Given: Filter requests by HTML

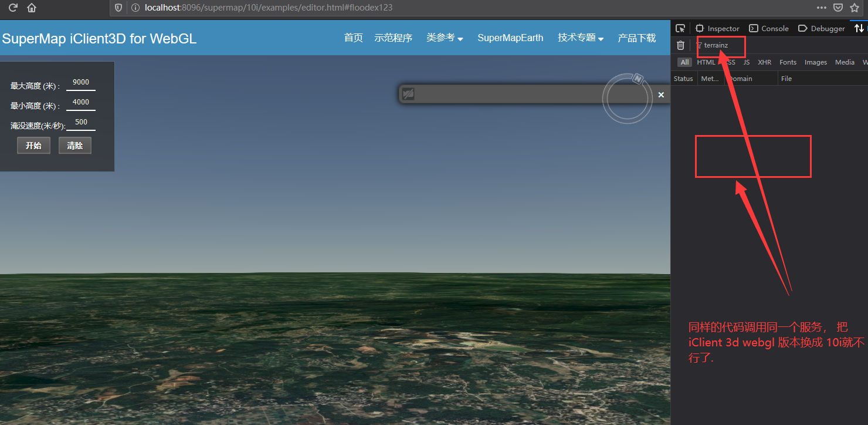Looking at the screenshot, I should tap(706, 62).
